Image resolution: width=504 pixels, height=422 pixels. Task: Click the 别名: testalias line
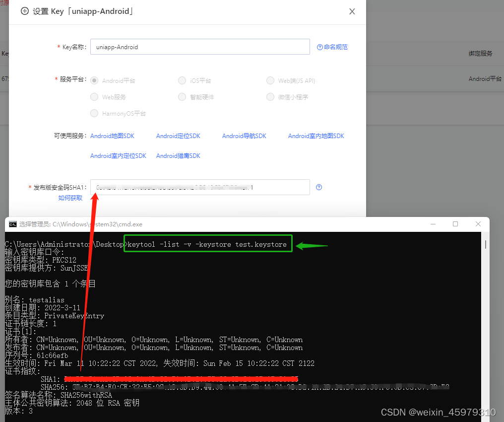point(35,300)
